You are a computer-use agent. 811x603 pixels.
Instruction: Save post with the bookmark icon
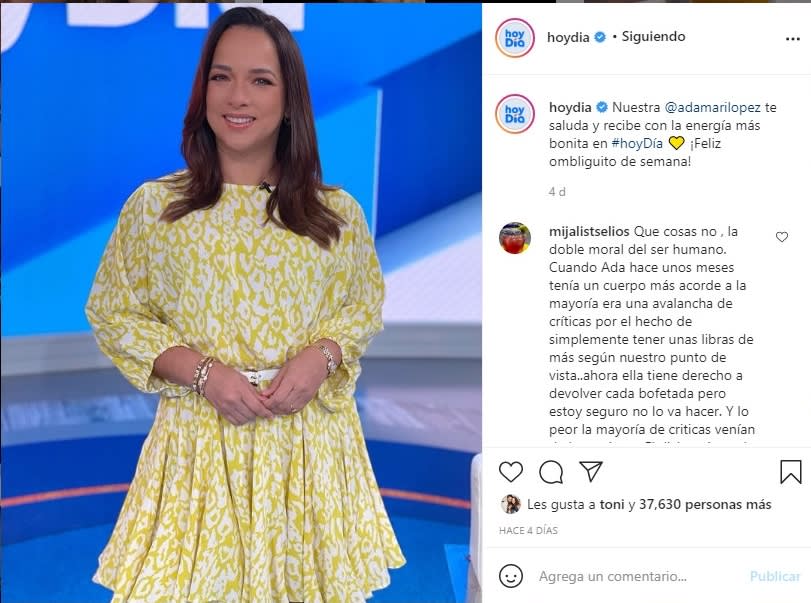790,472
